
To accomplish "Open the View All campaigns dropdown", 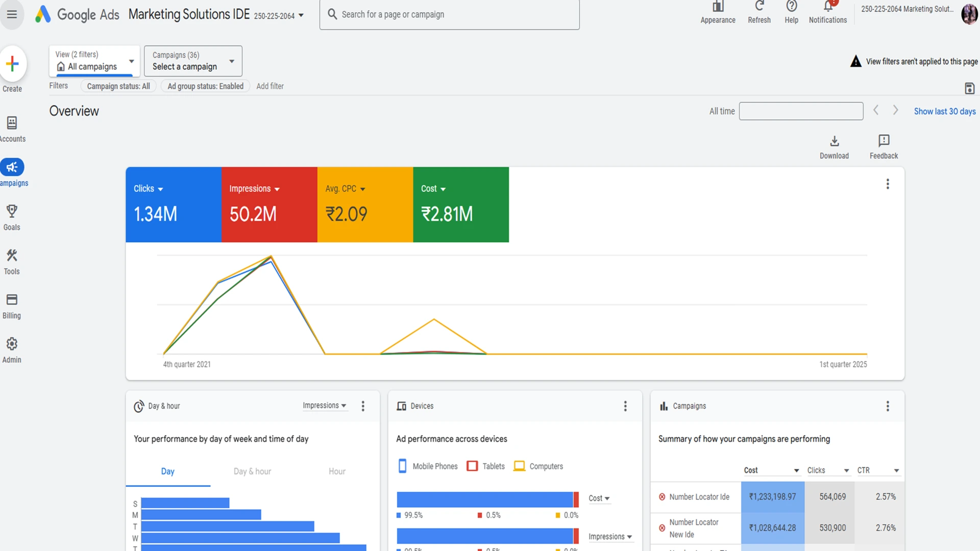I will tap(94, 61).
